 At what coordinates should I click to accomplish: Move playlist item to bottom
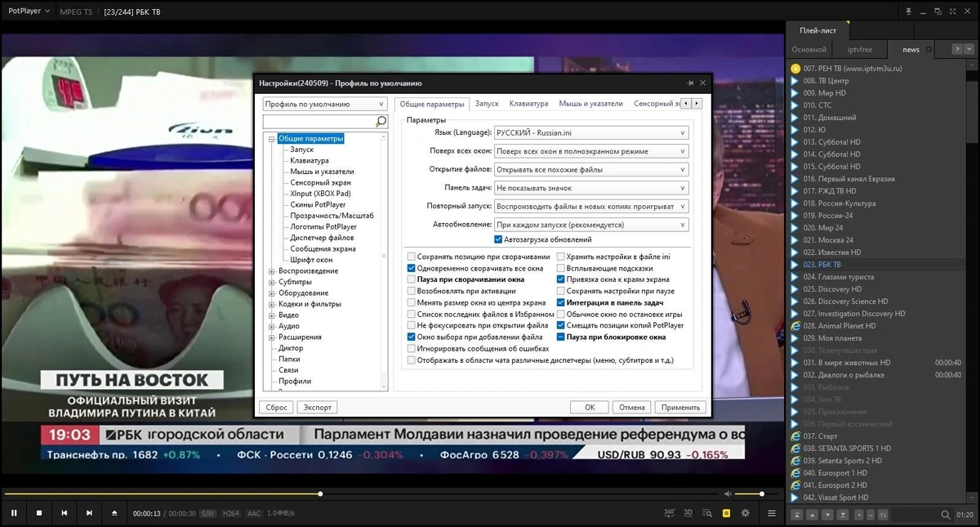click(843, 515)
